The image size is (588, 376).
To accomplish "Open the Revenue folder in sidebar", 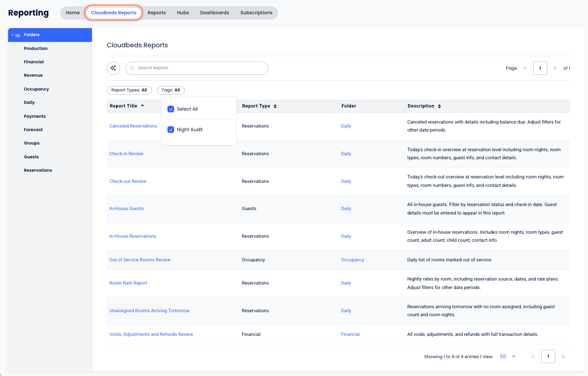I will coord(33,75).
